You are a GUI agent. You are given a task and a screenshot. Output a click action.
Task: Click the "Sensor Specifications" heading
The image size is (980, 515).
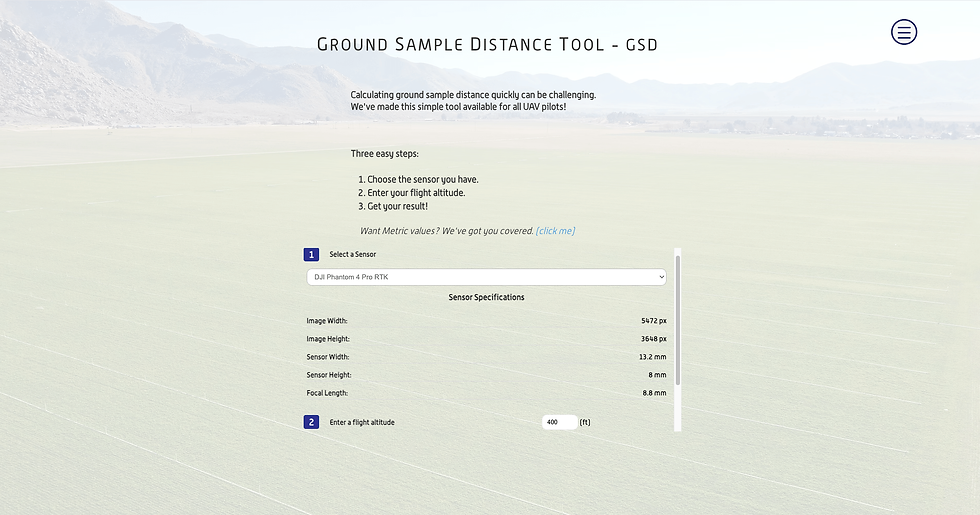pos(486,297)
